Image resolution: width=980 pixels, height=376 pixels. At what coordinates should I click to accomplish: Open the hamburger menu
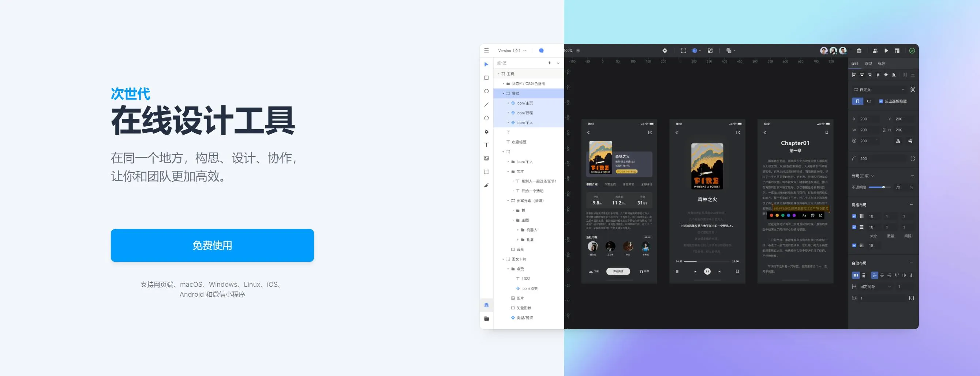pos(486,50)
